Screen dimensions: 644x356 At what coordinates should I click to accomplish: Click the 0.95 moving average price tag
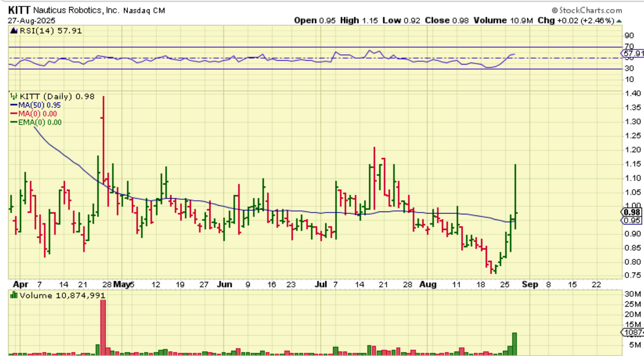click(632, 221)
